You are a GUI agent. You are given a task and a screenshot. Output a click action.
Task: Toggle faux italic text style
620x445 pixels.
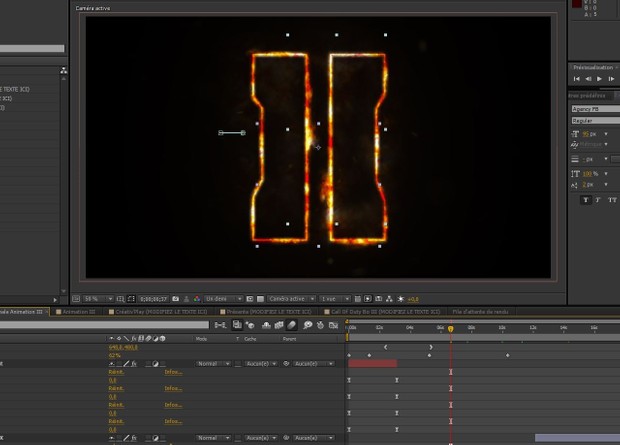click(598, 200)
